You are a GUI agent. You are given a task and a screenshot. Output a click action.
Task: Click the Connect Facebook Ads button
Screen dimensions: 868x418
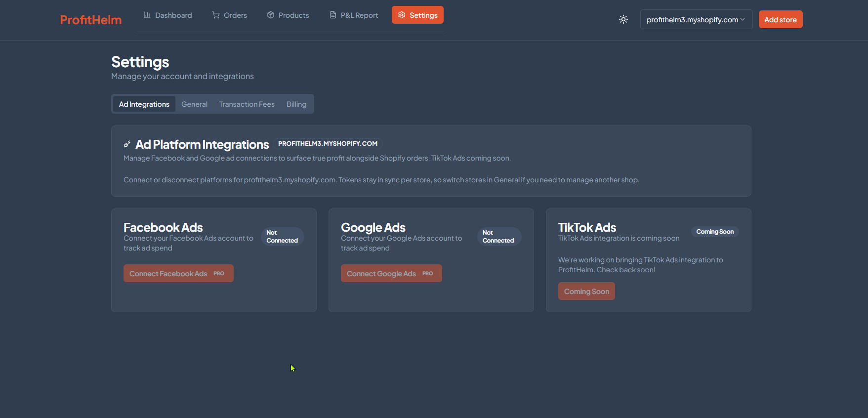[178, 273]
